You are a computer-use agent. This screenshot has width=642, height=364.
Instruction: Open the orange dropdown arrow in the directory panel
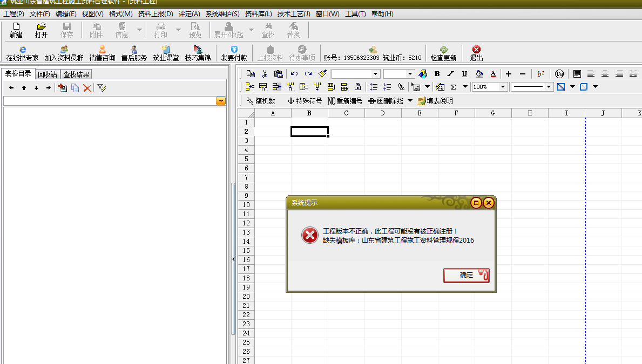pyautogui.click(x=220, y=101)
